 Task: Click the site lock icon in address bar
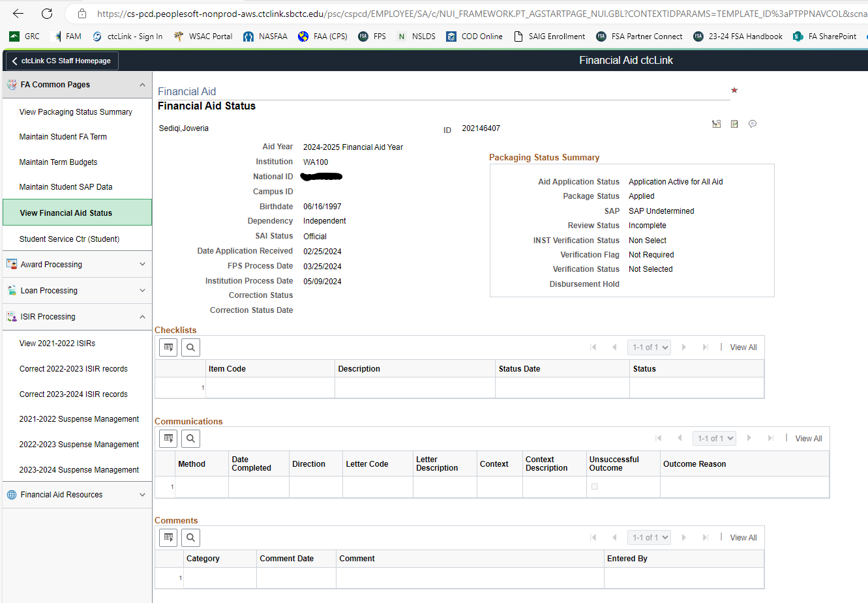[82, 13]
